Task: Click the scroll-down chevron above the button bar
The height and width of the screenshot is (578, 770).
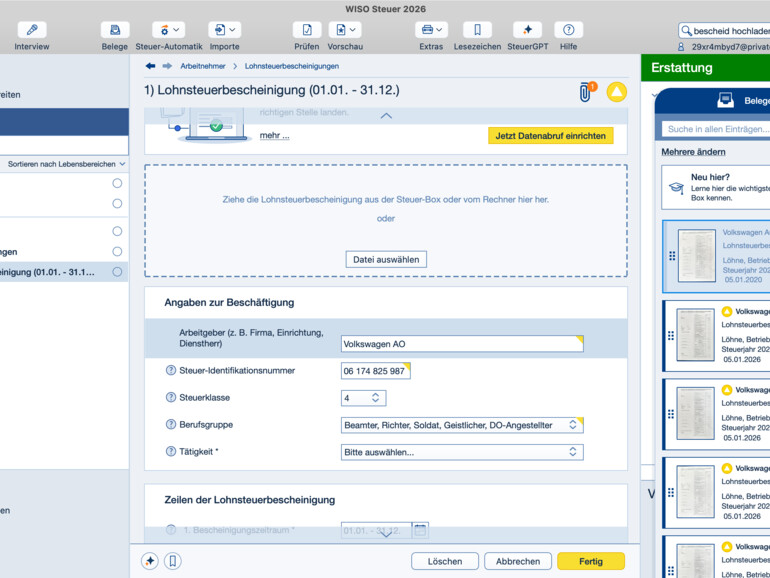Action: point(386,534)
